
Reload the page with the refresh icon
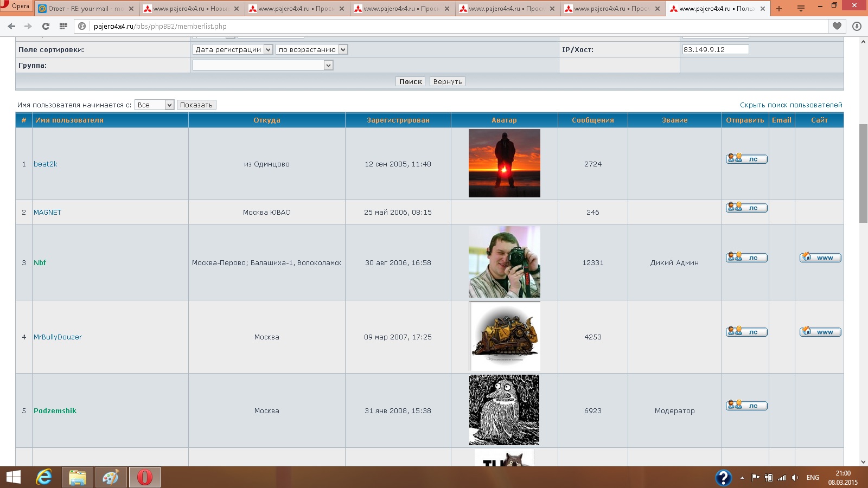(46, 26)
